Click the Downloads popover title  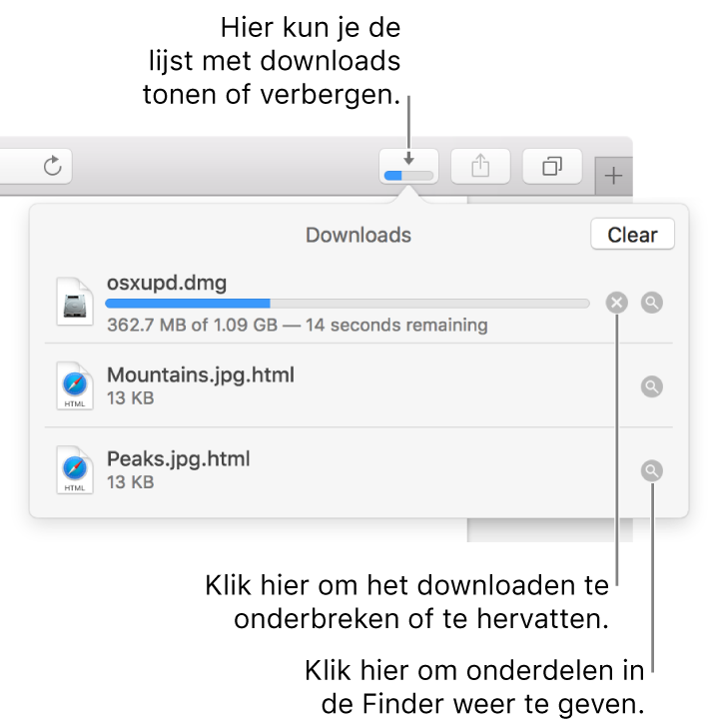[x=357, y=236]
